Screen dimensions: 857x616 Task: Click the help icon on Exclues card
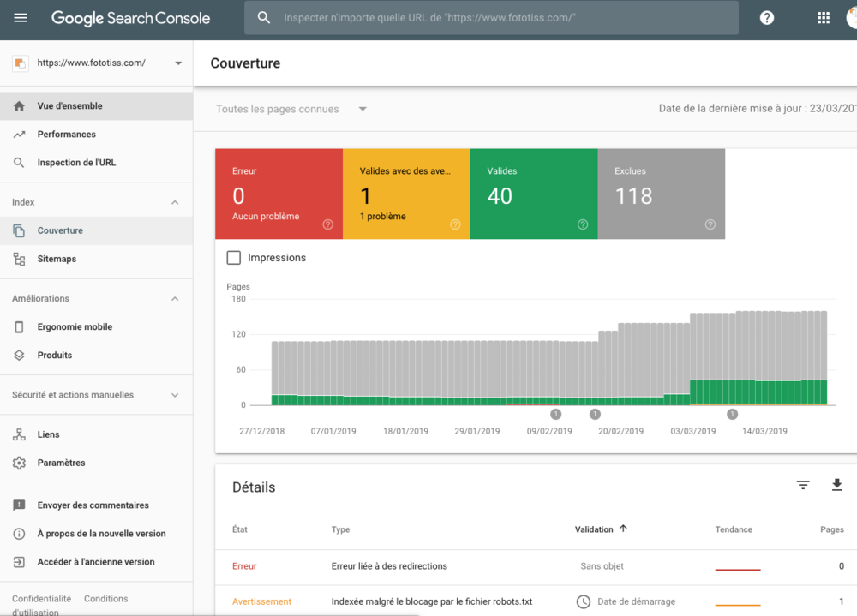tap(710, 224)
